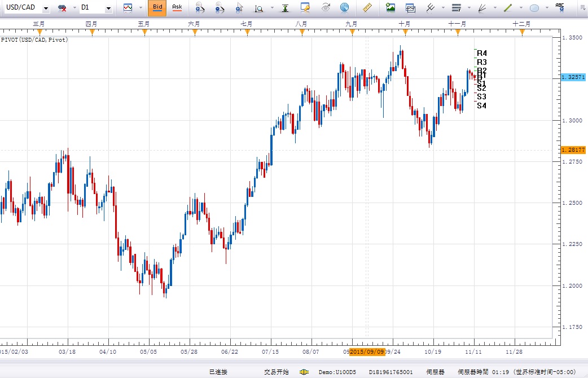The height and width of the screenshot is (378, 588).
Task: Click the orange 1.28177 crosshair price tag
Action: coord(573,150)
